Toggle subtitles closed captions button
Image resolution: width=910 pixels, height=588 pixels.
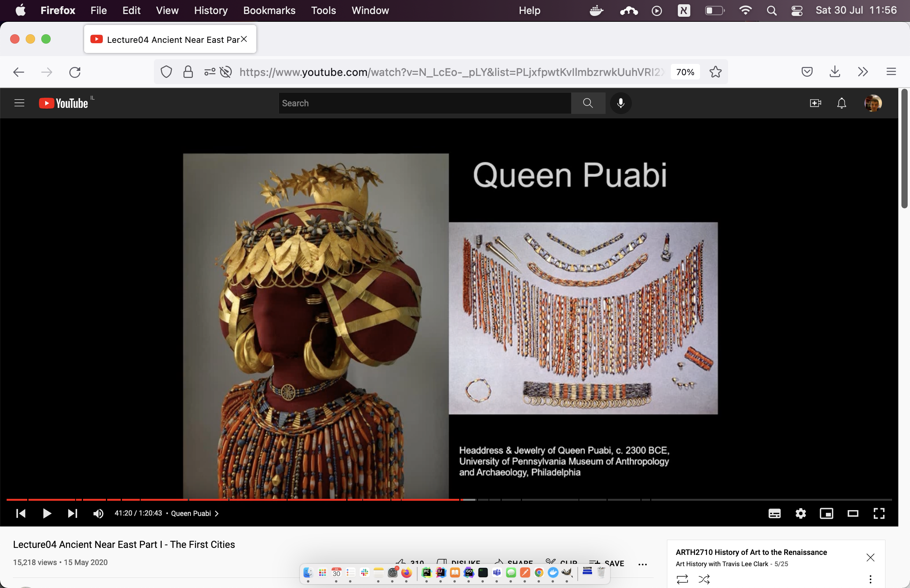click(774, 514)
